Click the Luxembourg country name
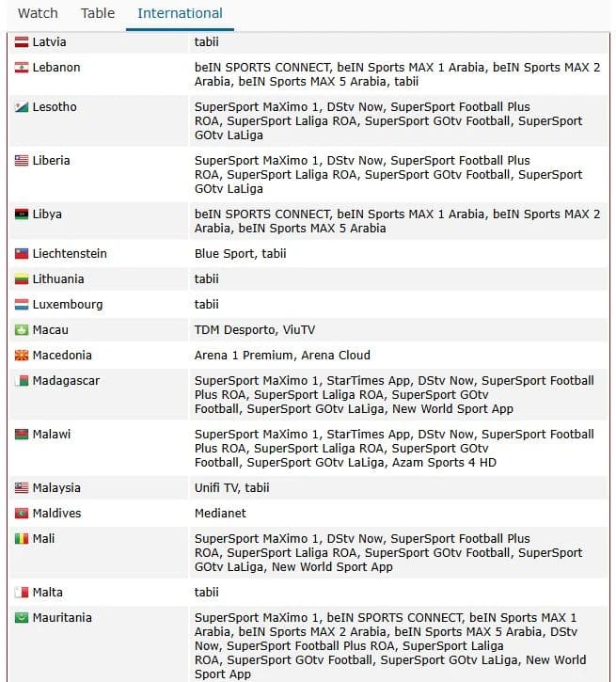 pyautogui.click(x=68, y=305)
